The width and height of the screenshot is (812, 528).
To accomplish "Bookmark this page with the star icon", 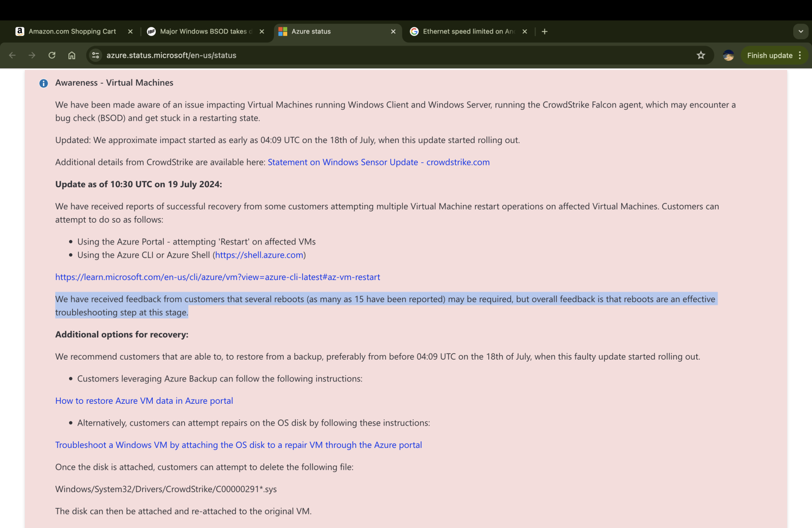I will tap(701, 55).
